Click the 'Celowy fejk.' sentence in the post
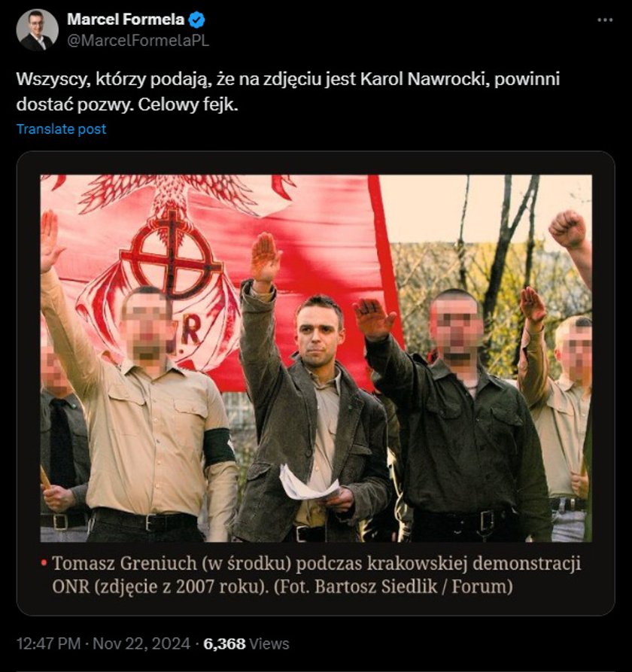Image resolution: width=632 pixels, height=672 pixels. [x=187, y=105]
